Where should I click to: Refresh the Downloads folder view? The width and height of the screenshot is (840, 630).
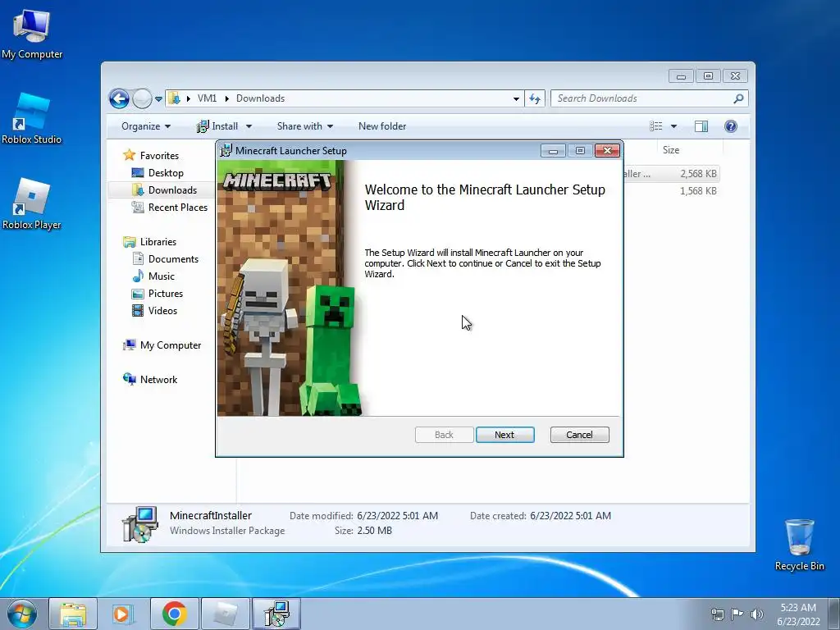pyautogui.click(x=535, y=98)
